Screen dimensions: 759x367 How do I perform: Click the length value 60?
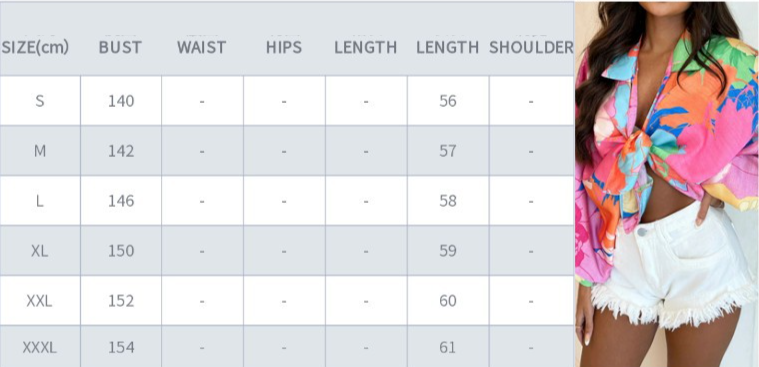[x=448, y=301]
